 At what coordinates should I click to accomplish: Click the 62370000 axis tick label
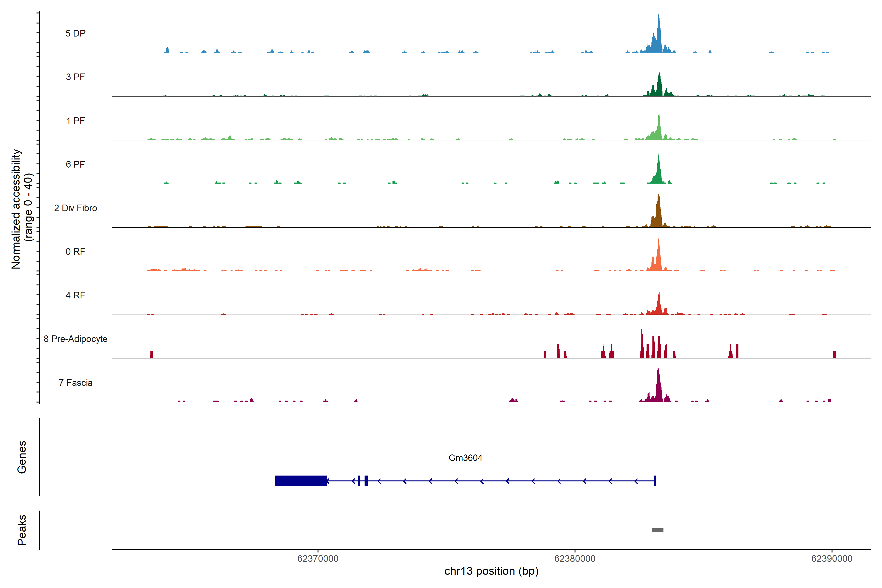318,559
